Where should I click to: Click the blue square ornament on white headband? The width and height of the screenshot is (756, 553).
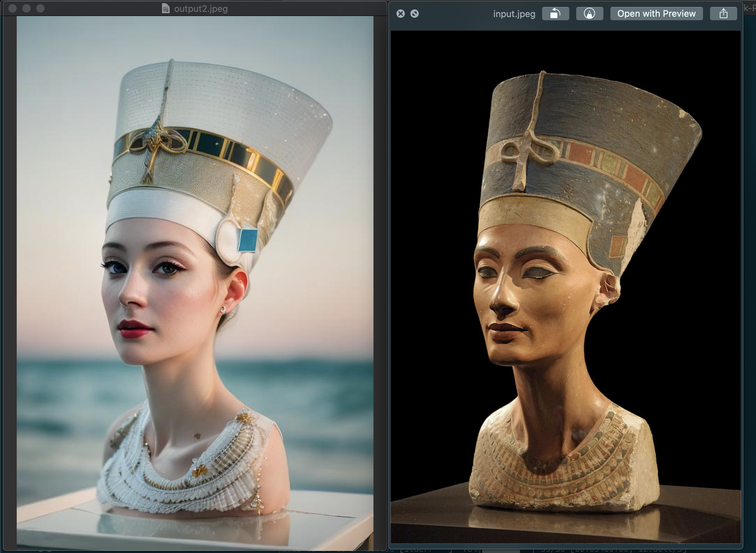click(248, 240)
